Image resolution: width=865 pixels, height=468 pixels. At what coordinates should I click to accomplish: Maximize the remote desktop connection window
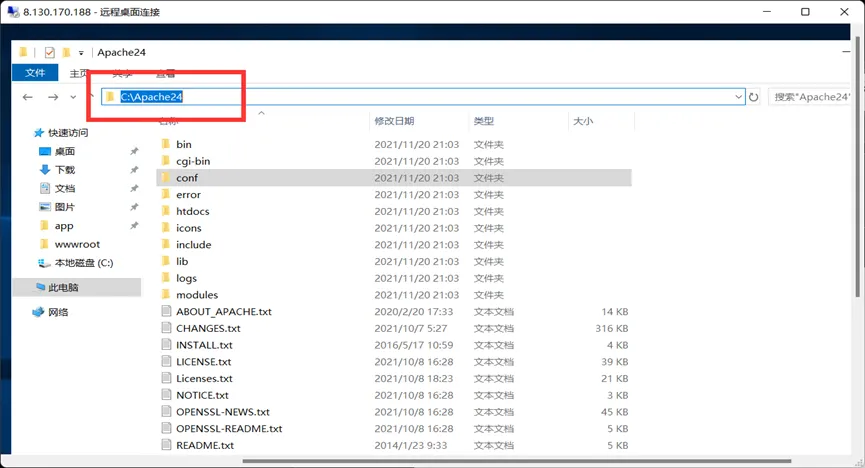tap(805, 12)
